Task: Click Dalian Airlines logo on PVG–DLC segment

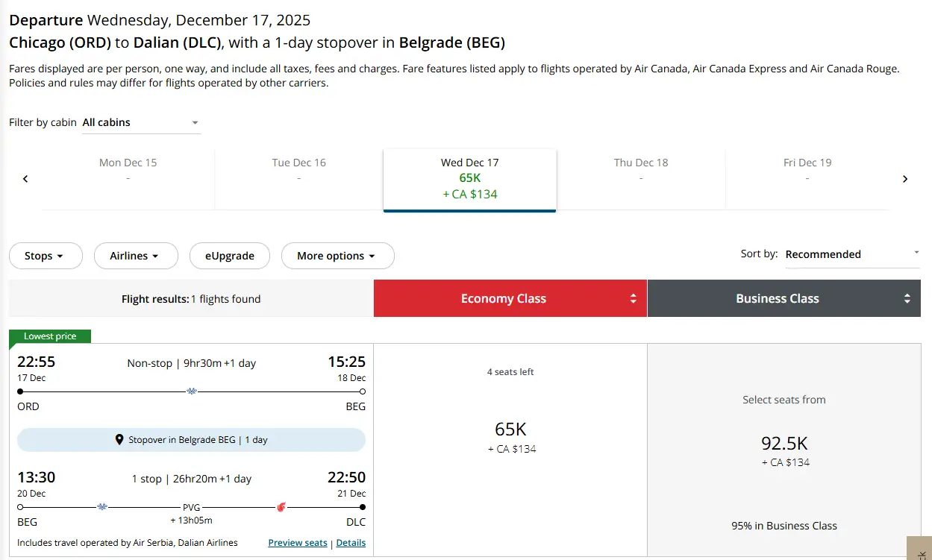Action: coord(281,507)
